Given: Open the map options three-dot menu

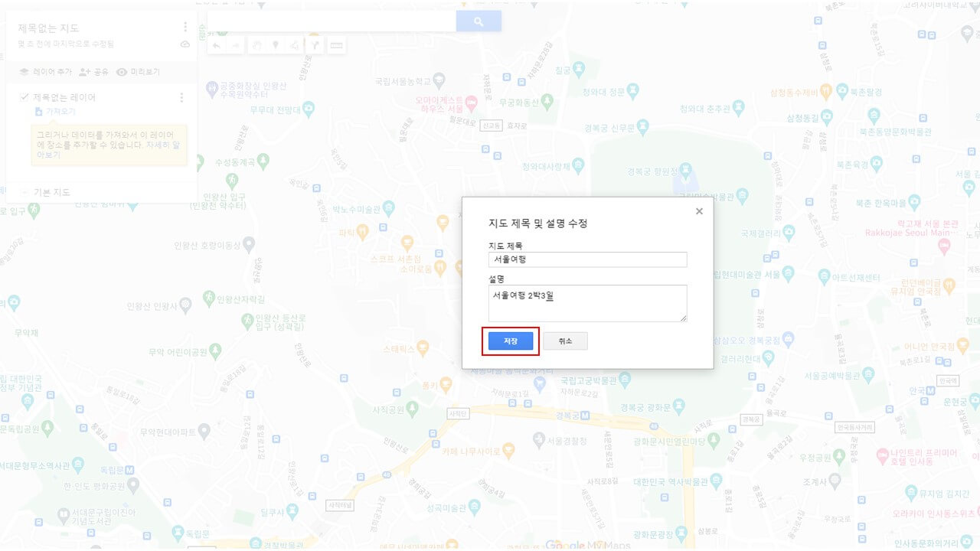Looking at the screenshot, I should pyautogui.click(x=185, y=28).
